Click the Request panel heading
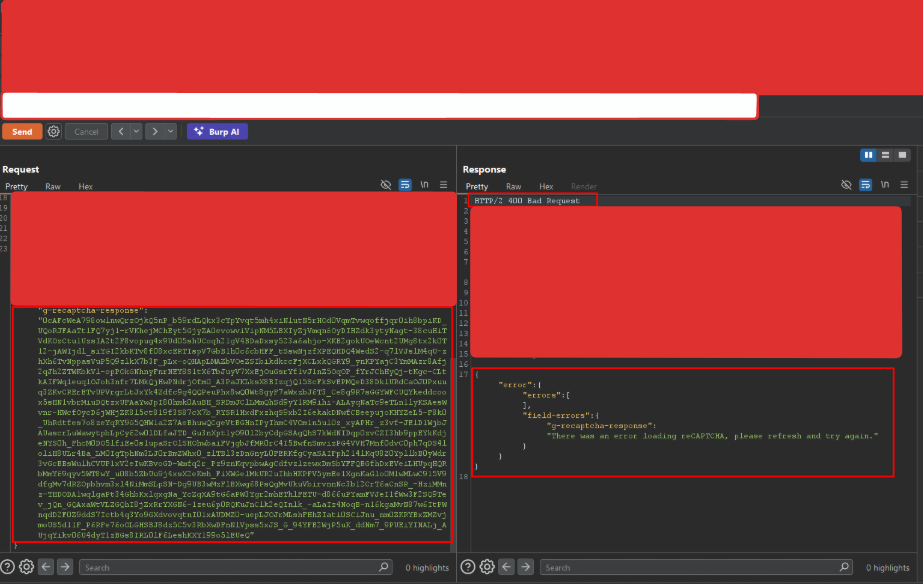The image size is (923, 584). click(21, 170)
